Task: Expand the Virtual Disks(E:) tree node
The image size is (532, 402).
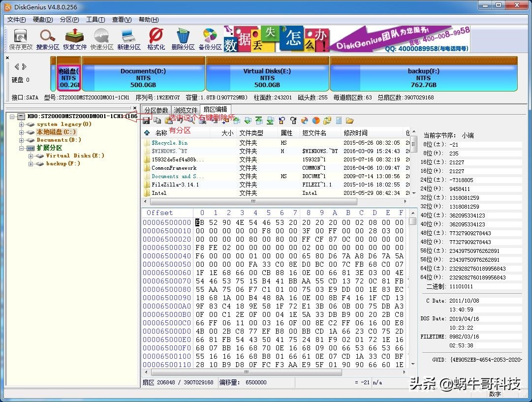Action: [31, 156]
